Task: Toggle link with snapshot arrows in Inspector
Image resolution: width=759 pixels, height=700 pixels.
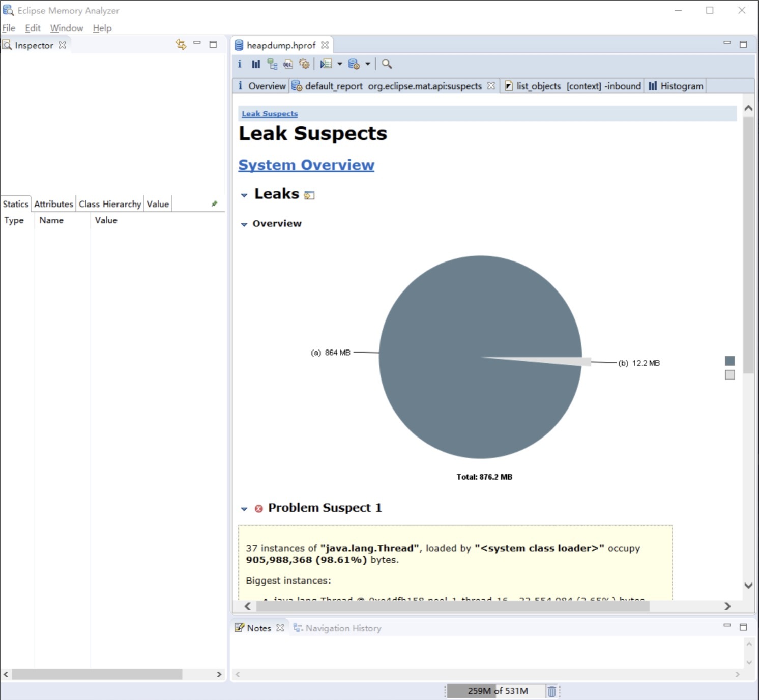Action: click(x=181, y=45)
